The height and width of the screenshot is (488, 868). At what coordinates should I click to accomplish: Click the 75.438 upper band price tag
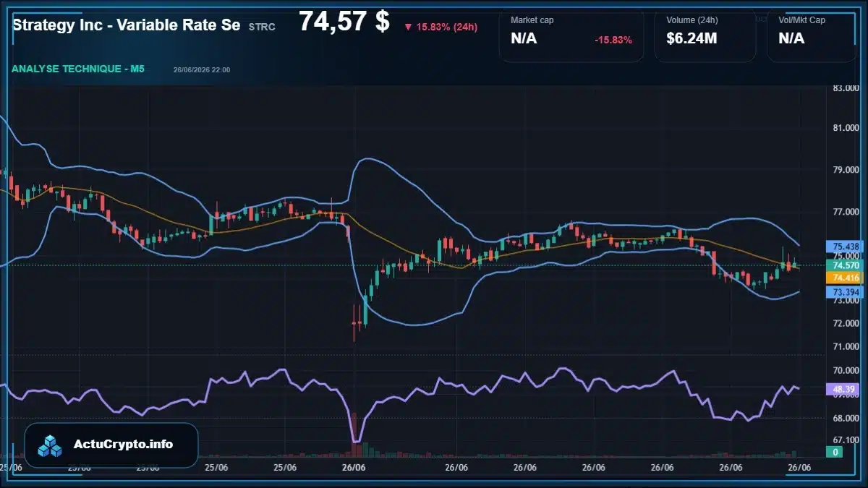[846, 247]
